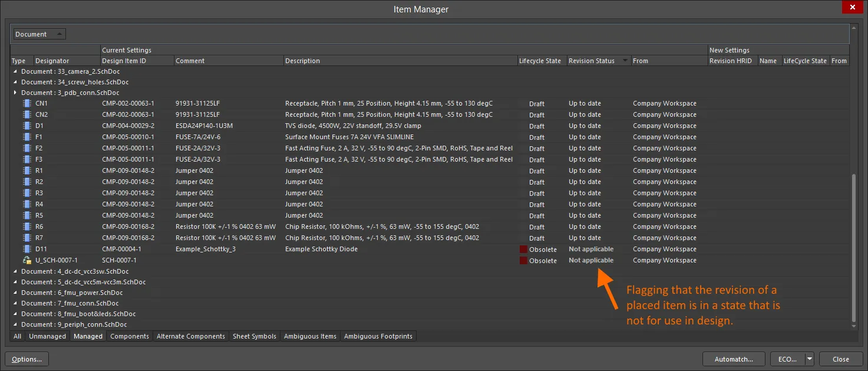The width and height of the screenshot is (868, 371).
Task: Switch to the Components tab
Action: click(x=130, y=336)
